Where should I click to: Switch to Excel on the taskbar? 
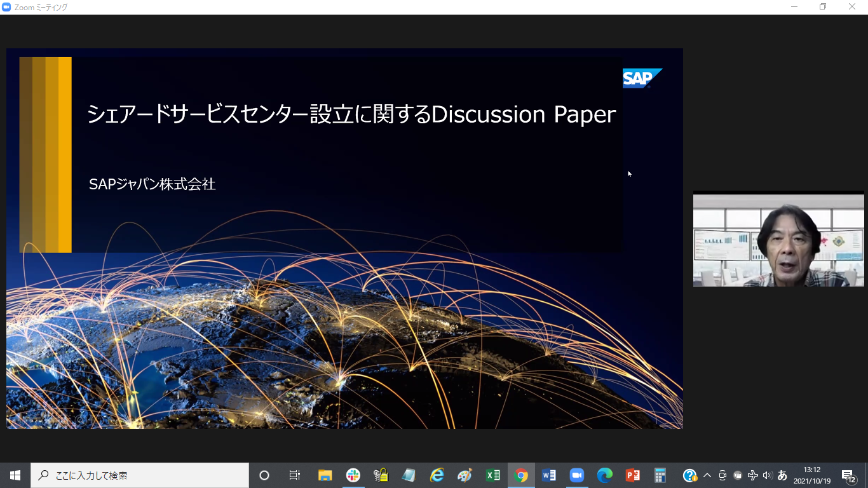493,475
